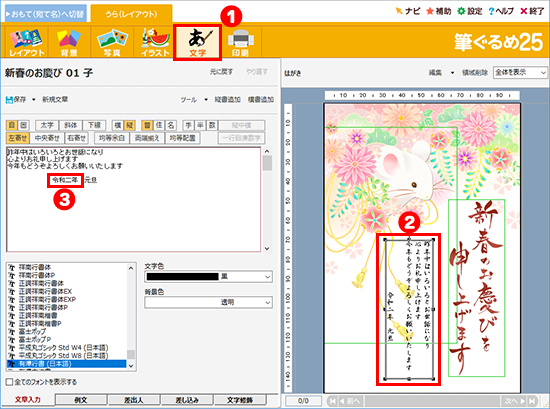
Task: Toggle 太字 bold formatting
Action: click(x=47, y=125)
